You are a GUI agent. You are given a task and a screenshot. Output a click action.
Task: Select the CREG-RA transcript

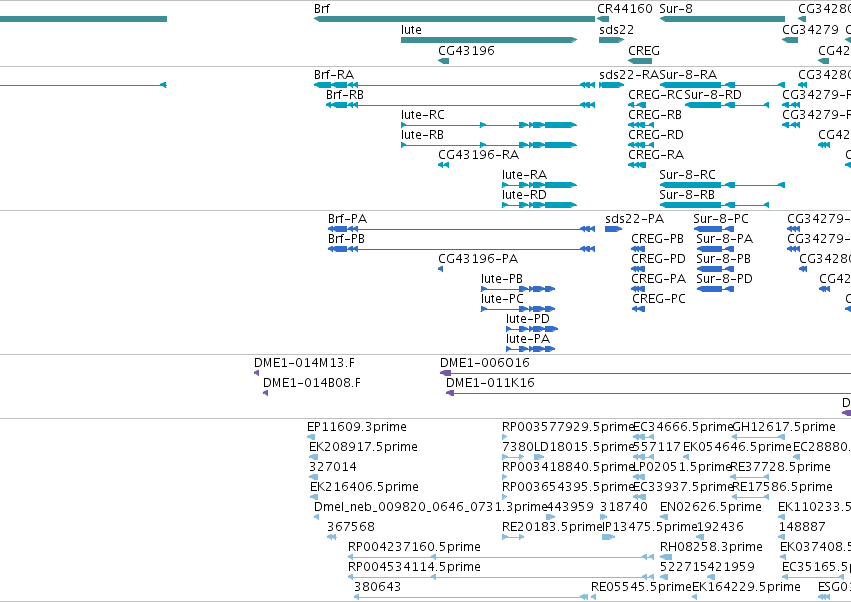point(637,165)
